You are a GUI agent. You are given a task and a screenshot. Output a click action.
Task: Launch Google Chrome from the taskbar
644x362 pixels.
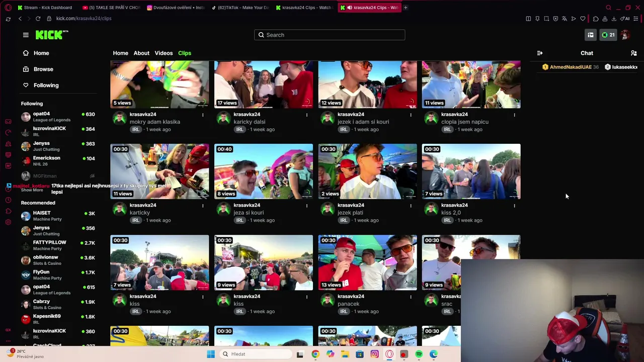tap(315, 354)
